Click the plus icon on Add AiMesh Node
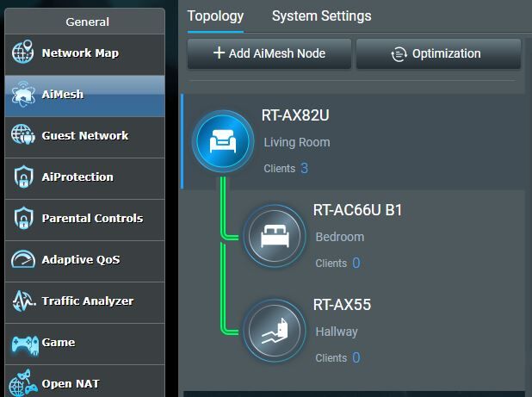Image resolution: width=532 pixels, height=397 pixels. click(x=219, y=53)
